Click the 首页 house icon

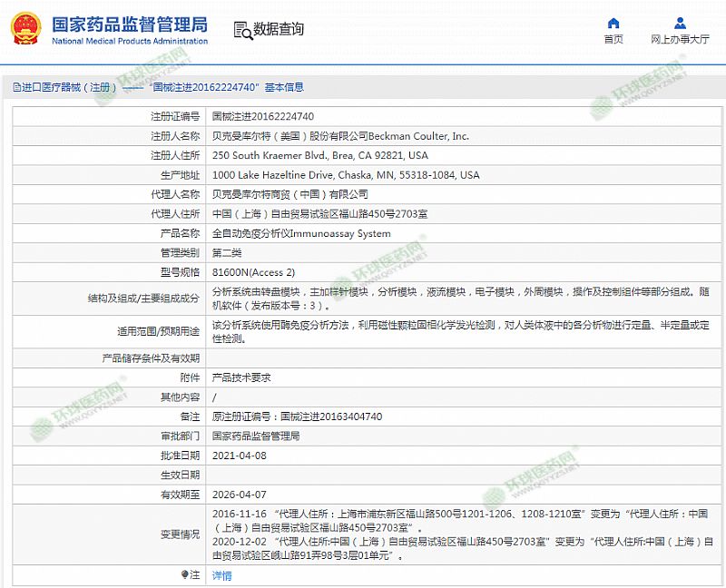[613, 23]
